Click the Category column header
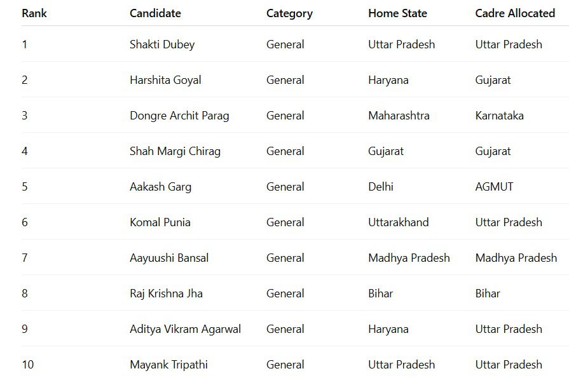Viewport: 569px width, 392px height. pos(289,13)
